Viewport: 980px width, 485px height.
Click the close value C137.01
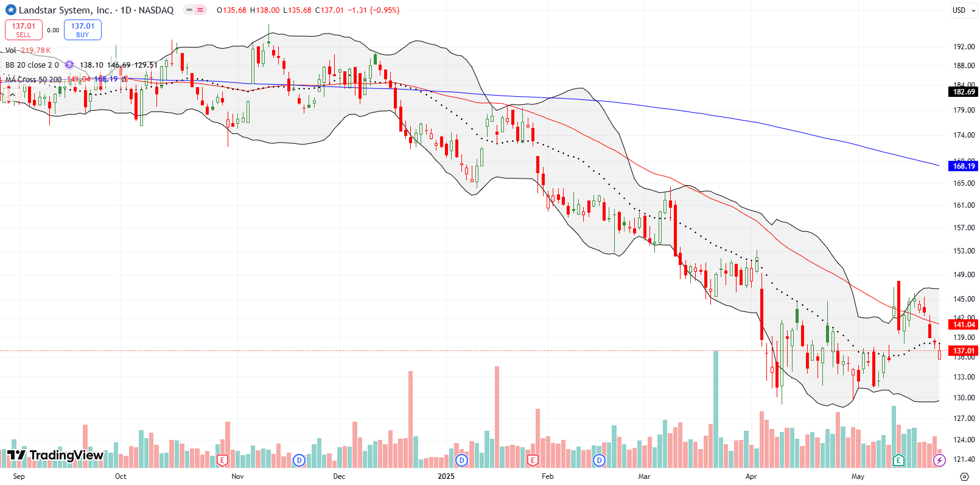[329, 10]
